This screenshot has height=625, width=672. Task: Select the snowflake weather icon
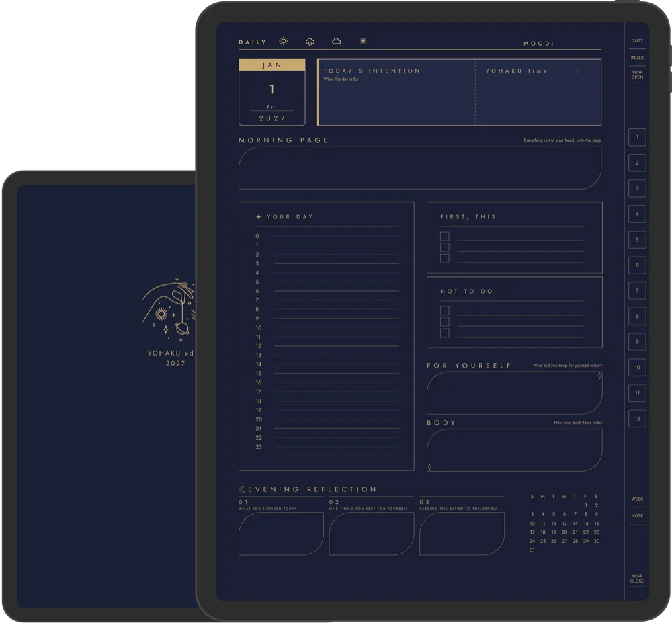pyautogui.click(x=363, y=41)
